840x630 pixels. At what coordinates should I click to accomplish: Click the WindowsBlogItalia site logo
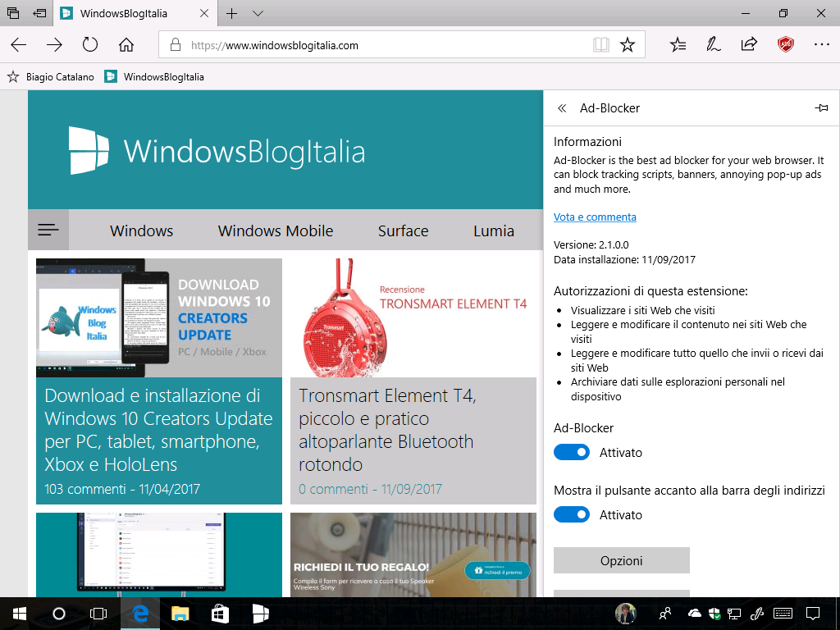coord(217,151)
